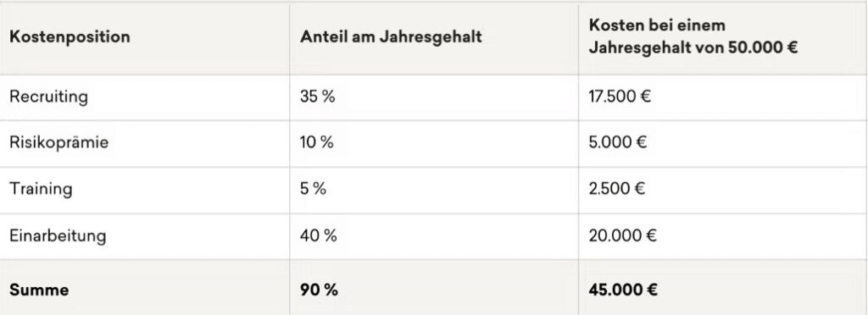Click the Anteil am Jahresgehalt header
868x315 pixels.
coord(391,36)
